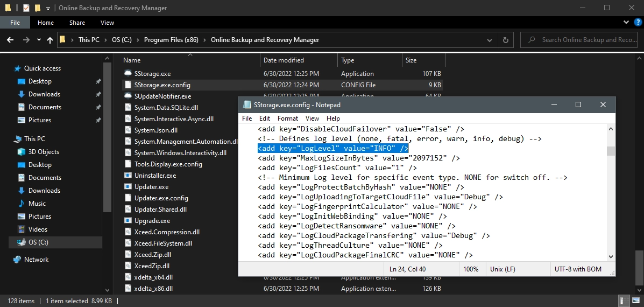Open the recent locations dropdown arrow

(x=39, y=40)
